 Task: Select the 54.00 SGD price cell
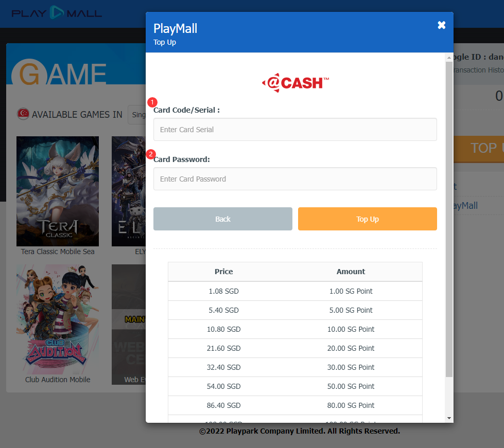224,386
